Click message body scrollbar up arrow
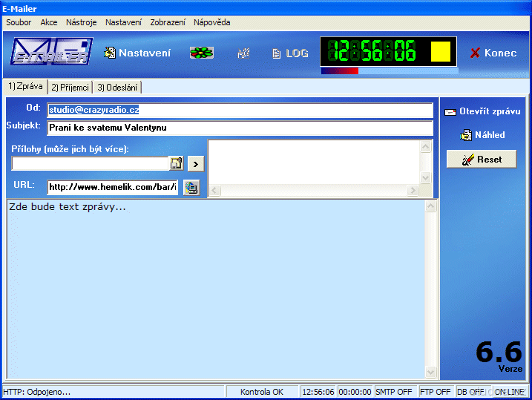Screen dimensions: 532x400 point(430,206)
